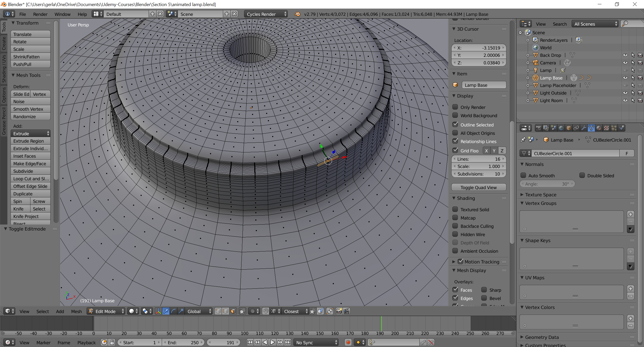Screen dimensions: 644x347
Task: Jump to the first frame
Action: (250, 342)
